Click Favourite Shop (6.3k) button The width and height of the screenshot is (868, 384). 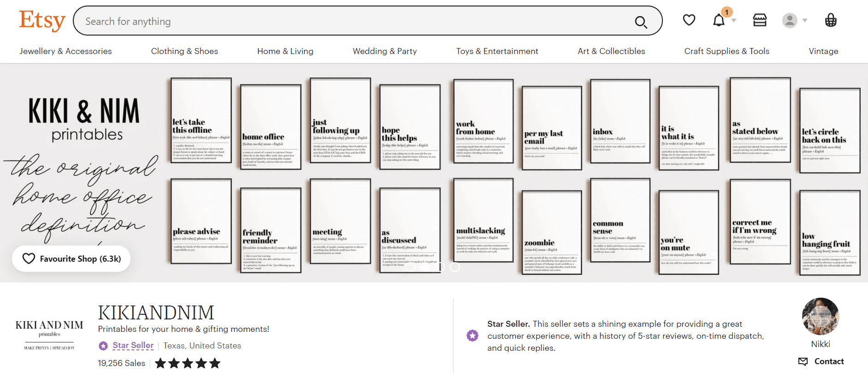click(71, 258)
